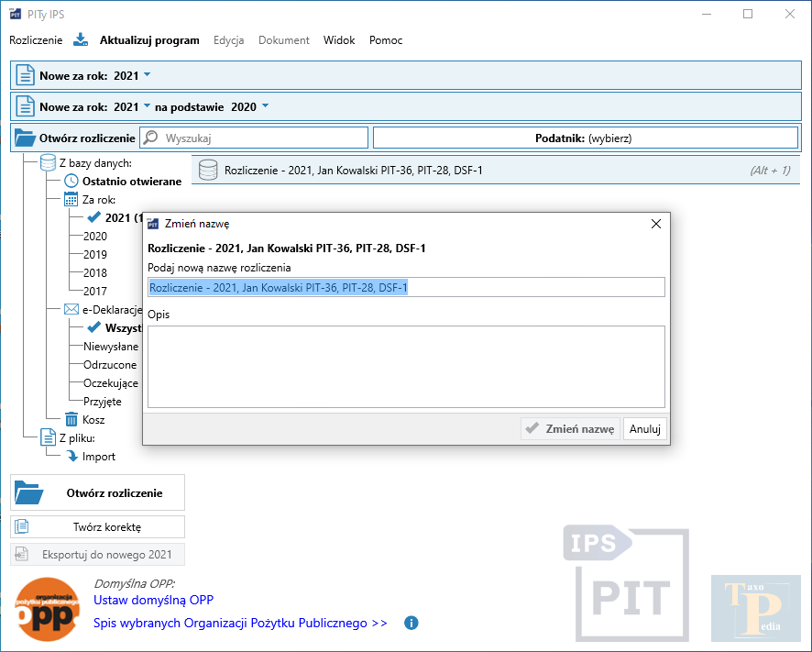Screen dimensions: 812x652
Task: Click the envelope icon for e-Deklaracje
Action: point(71,310)
